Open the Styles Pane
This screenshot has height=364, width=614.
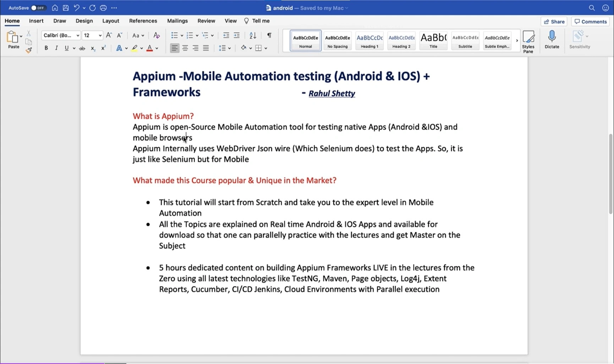point(528,41)
